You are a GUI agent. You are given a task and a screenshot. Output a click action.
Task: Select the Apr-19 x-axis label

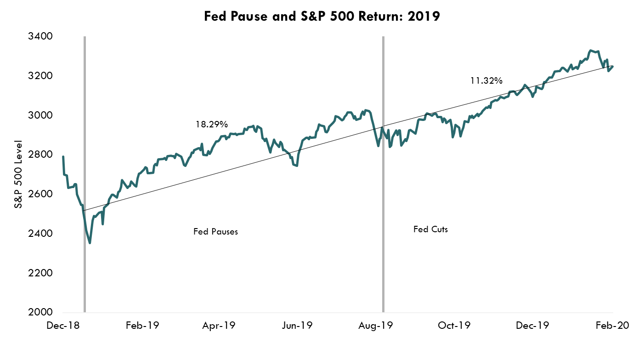[219, 326]
